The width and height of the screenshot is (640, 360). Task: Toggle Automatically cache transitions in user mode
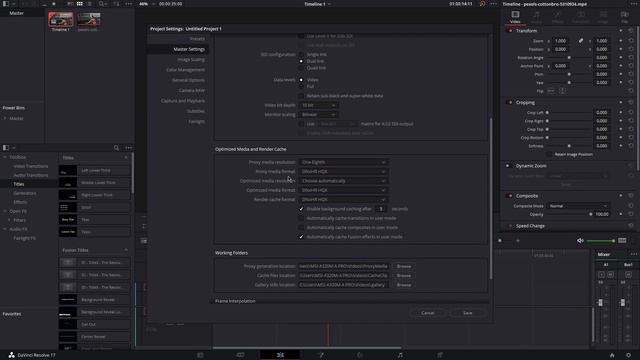[301, 218]
